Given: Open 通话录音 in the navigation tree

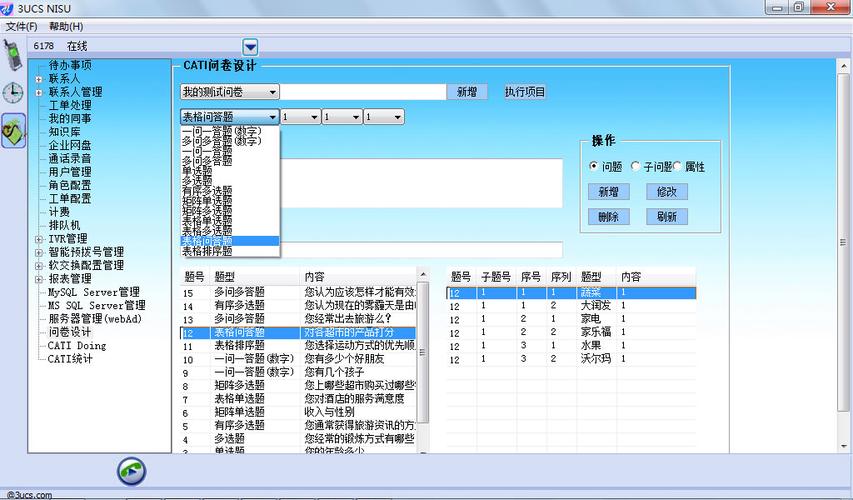Looking at the screenshot, I should pyautogui.click(x=70, y=158).
